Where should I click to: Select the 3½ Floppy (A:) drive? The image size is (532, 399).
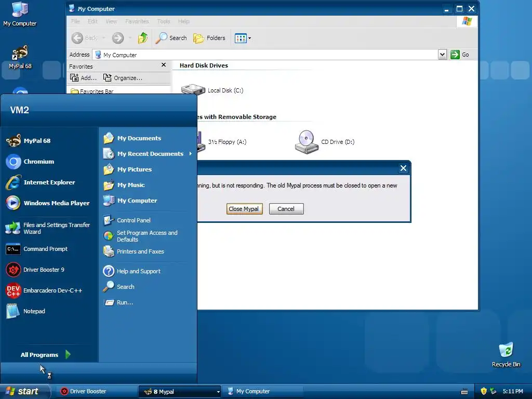[222, 142]
